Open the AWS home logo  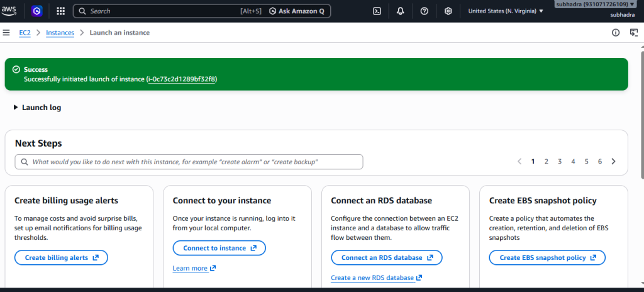[9, 11]
